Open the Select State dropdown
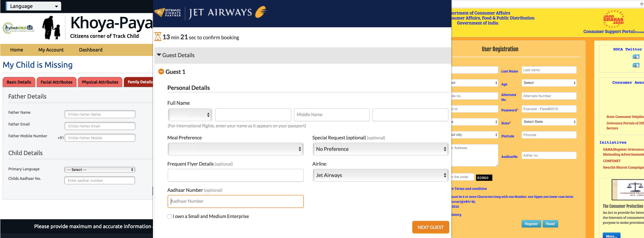Viewport: 644px width, 238px height. [x=549, y=122]
